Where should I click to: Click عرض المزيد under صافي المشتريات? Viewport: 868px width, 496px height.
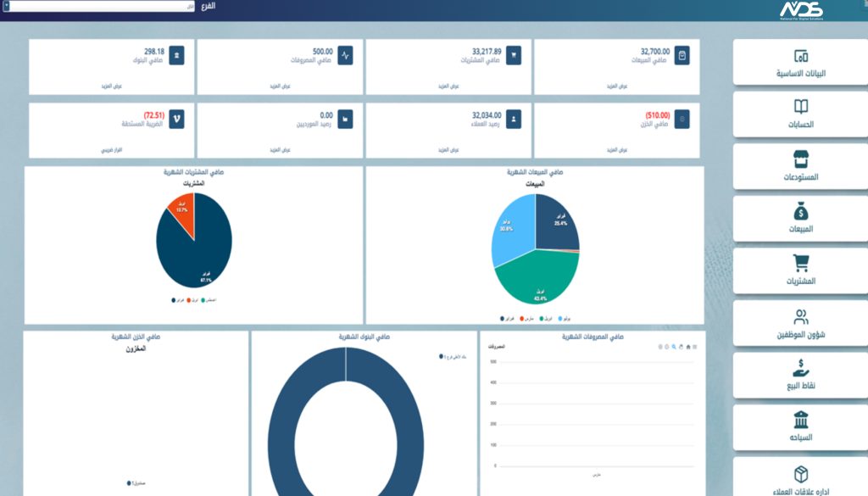tap(449, 86)
